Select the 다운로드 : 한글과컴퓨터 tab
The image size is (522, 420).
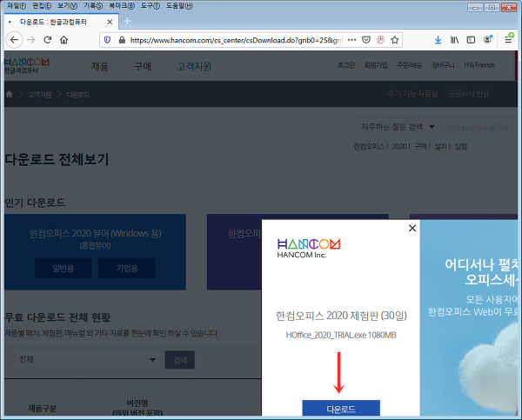pos(62,22)
